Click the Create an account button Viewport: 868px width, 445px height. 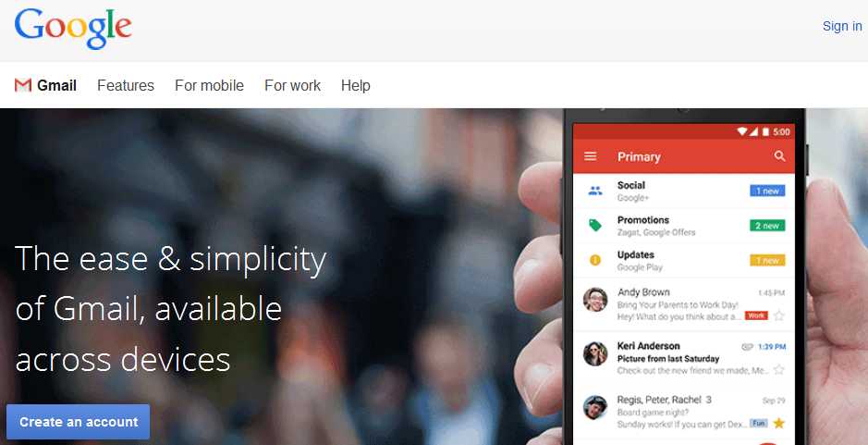tap(78, 422)
